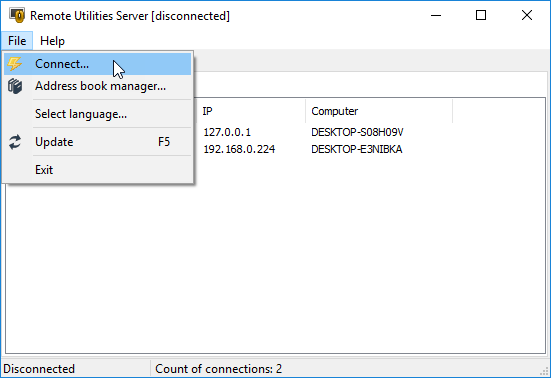The width and height of the screenshot is (551, 378).
Task: Click the Remote Utilities Server title bar icon
Action: pyautogui.click(x=17, y=15)
